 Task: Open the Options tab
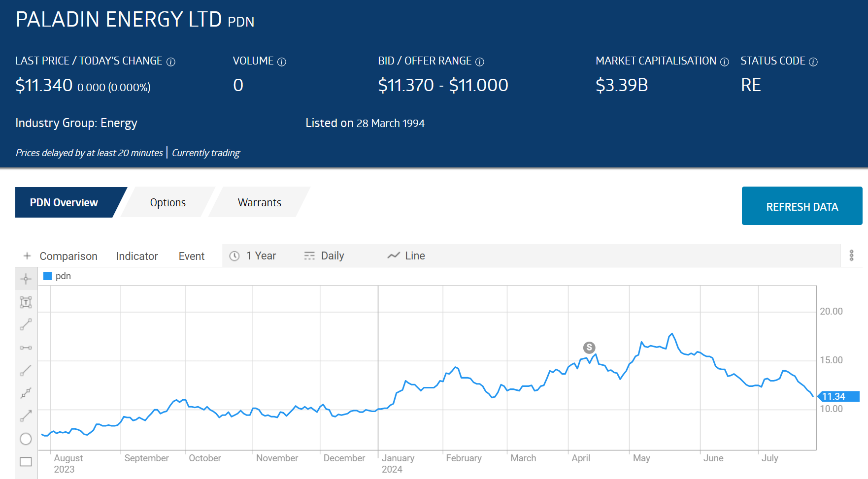point(168,202)
